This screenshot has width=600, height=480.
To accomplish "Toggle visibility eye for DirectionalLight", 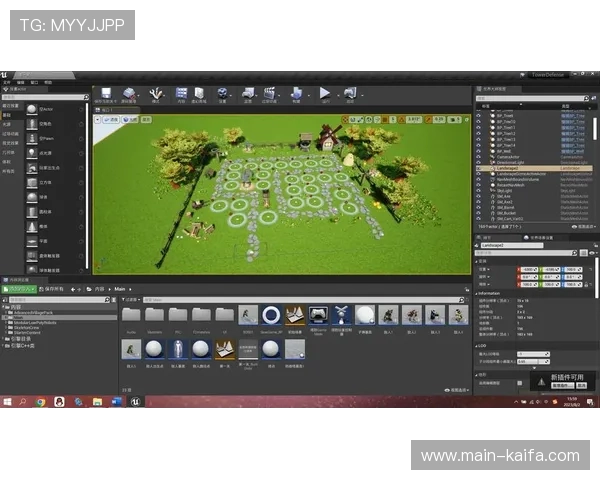I will [x=478, y=162].
